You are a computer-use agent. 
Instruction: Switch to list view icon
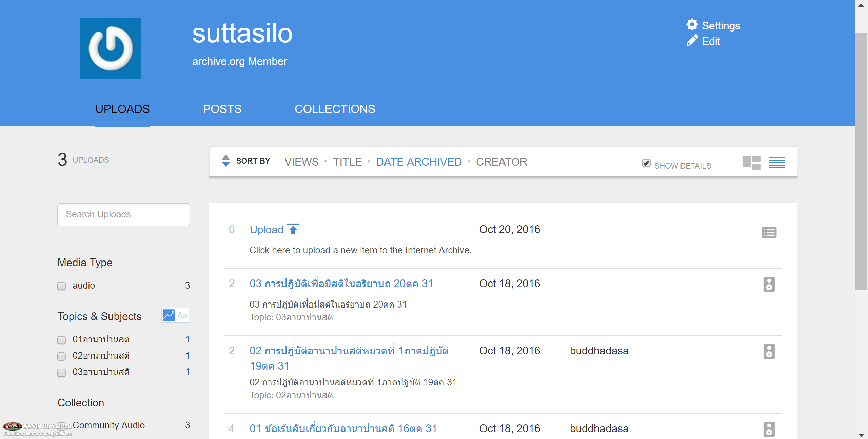coord(777,163)
